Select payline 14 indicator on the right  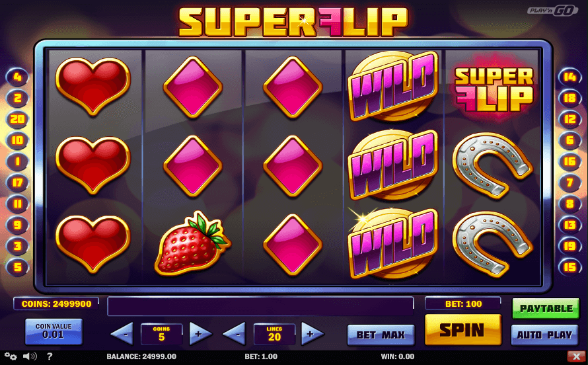[570, 77]
